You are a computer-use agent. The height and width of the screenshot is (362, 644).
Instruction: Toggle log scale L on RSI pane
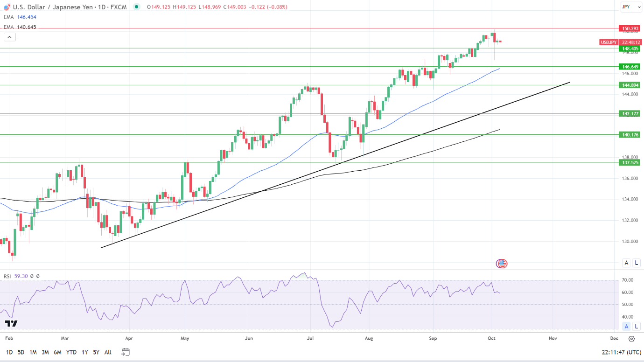[636, 326]
